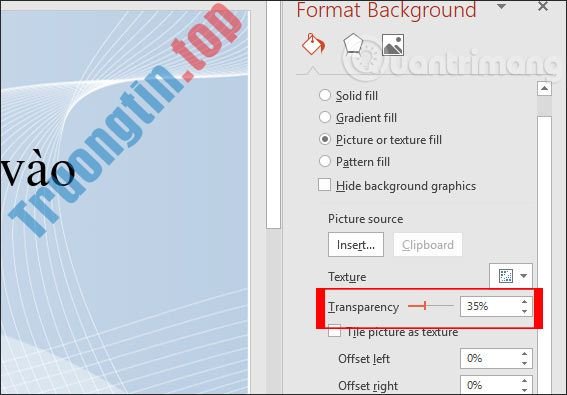Viewport: 567px width, 395px height.
Task: Click the pane scrollbar up arrow
Action: point(544,88)
